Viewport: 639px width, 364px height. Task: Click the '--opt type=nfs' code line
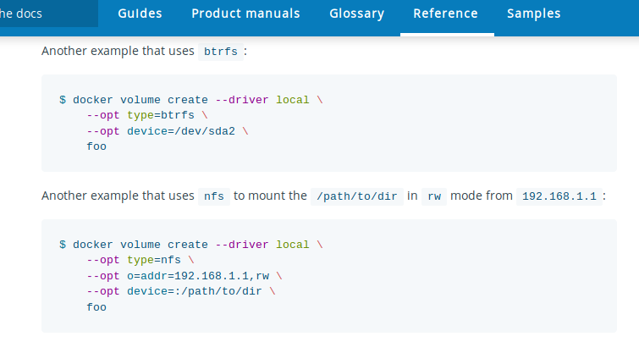click(x=140, y=260)
